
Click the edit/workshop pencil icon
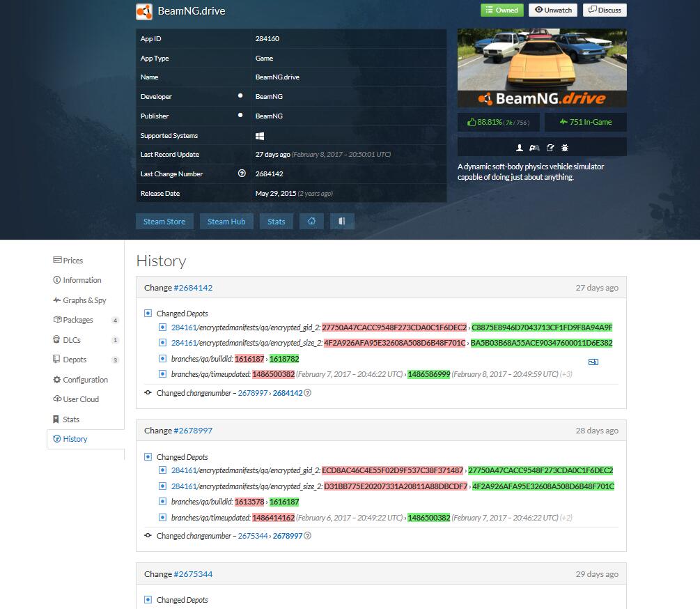pyautogui.click(x=550, y=148)
